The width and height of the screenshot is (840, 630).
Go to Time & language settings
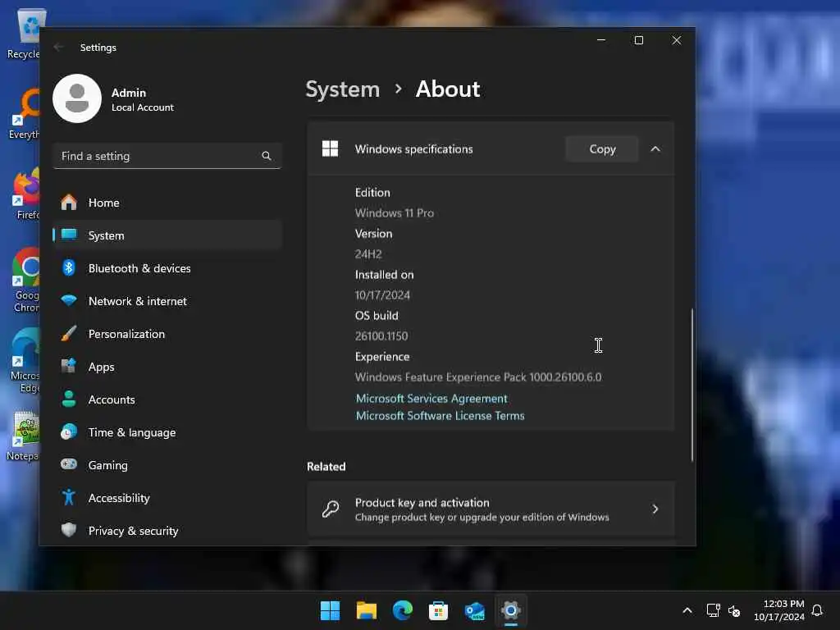point(167,431)
